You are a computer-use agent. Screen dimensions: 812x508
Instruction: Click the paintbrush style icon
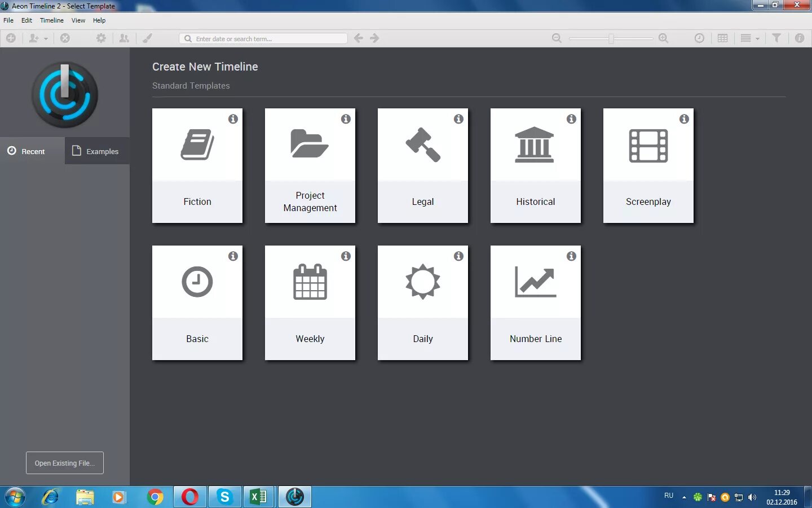(x=147, y=38)
